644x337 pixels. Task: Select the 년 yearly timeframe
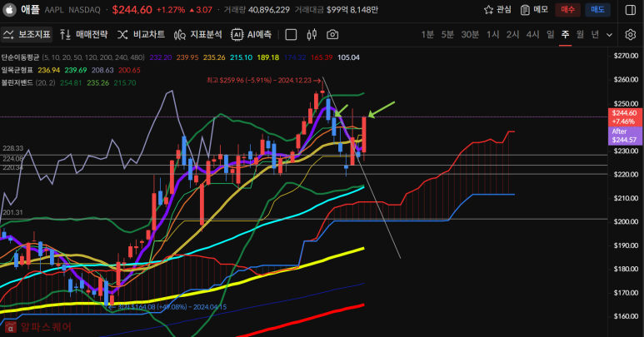coord(595,35)
